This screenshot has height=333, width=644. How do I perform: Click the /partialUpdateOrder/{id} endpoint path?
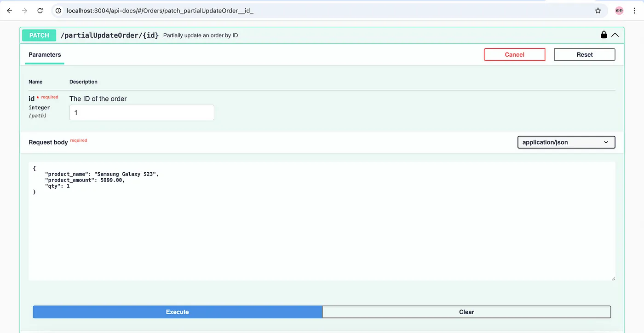(109, 35)
